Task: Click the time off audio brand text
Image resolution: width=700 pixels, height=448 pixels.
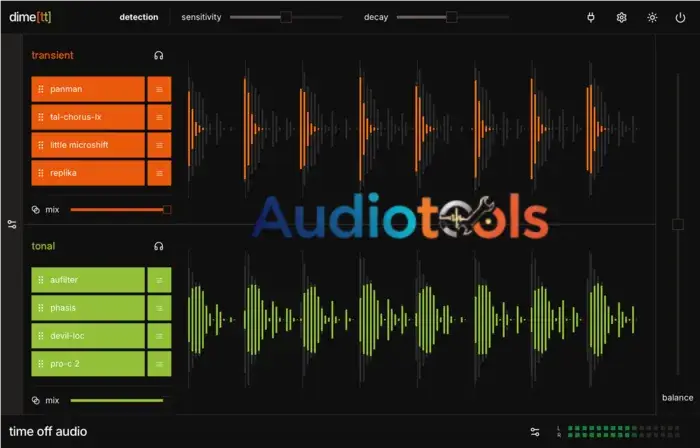Action: click(x=48, y=431)
